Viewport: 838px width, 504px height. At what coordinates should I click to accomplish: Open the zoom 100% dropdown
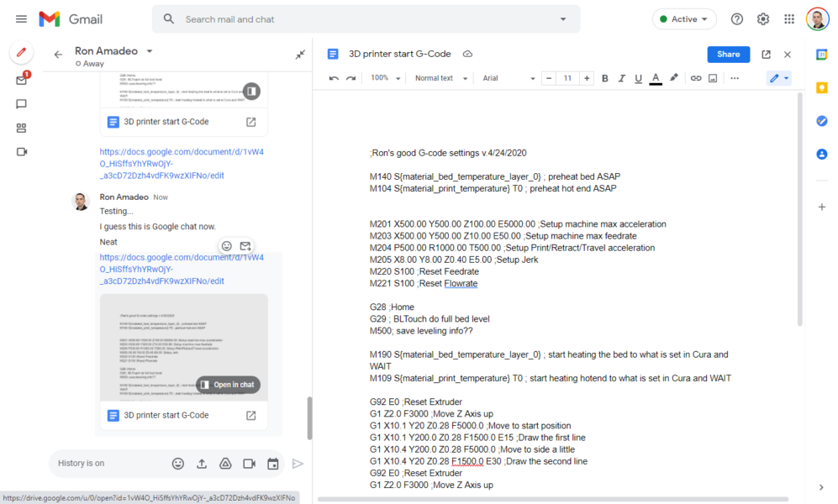click(x=385, y=78)
